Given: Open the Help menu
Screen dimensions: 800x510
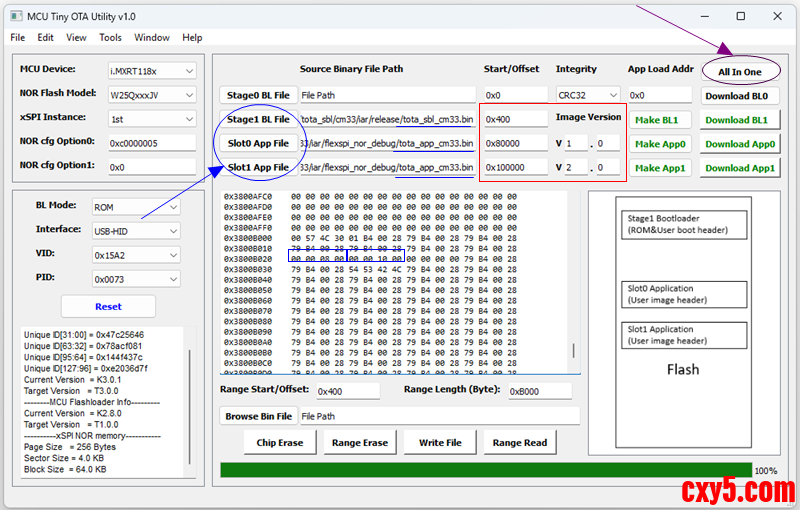Looking at the screenshot, I should coord(192,38).
